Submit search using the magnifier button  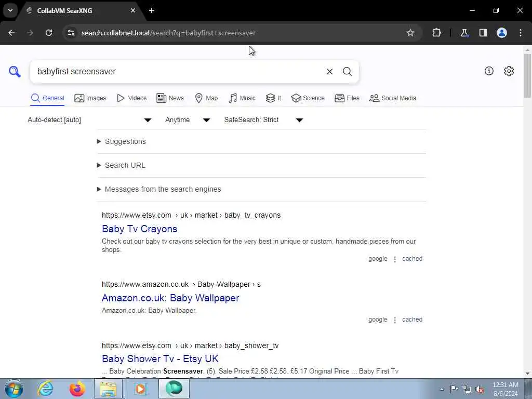[347, 72]
